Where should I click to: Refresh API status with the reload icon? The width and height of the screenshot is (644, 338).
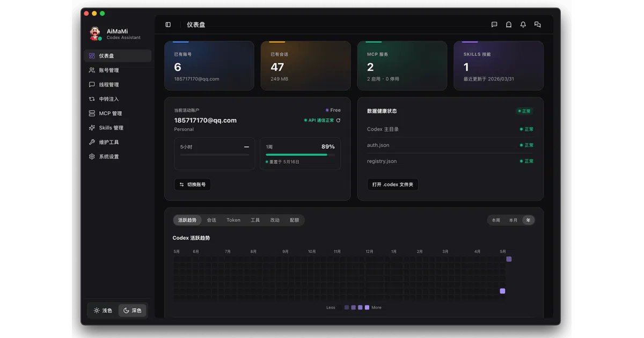[338, 120]
